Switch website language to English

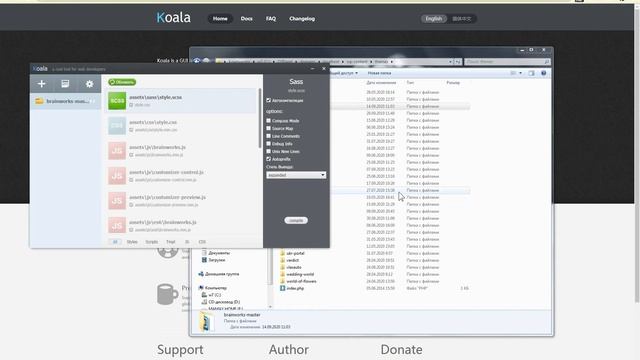tap(433, 19)
